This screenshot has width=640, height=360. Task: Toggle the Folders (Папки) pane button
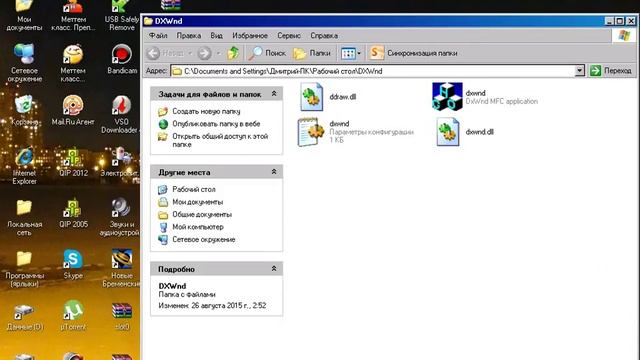pyautogui.click(x=312, y=53)
